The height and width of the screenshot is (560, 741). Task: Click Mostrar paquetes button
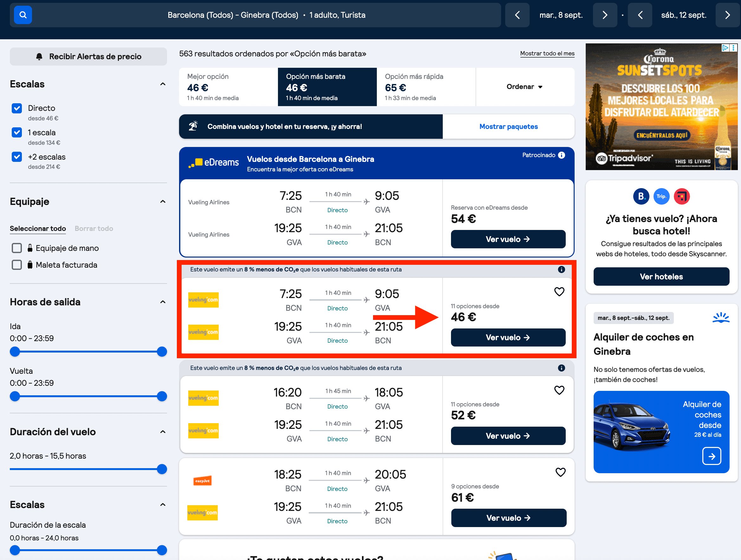click(508, 126)
